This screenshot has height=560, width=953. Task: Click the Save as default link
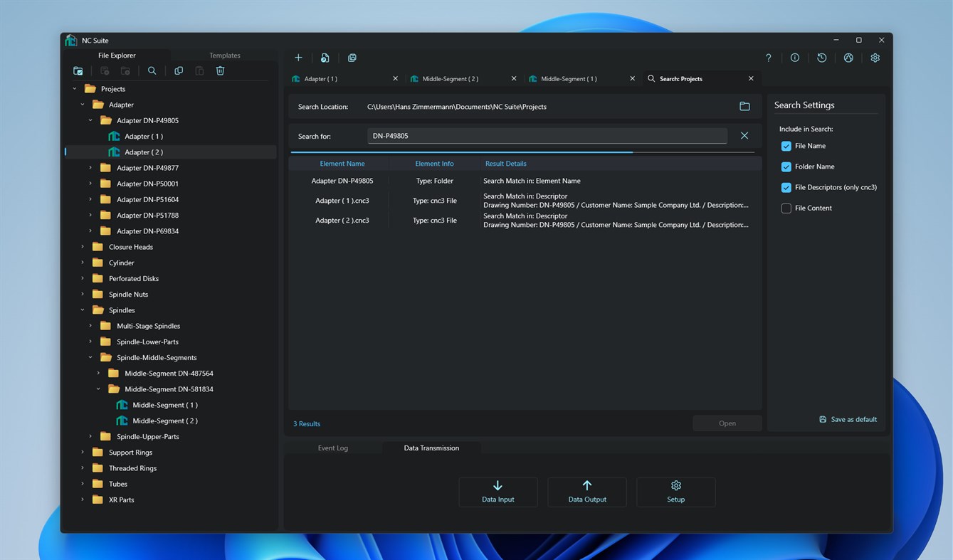(x=848, y=419)
